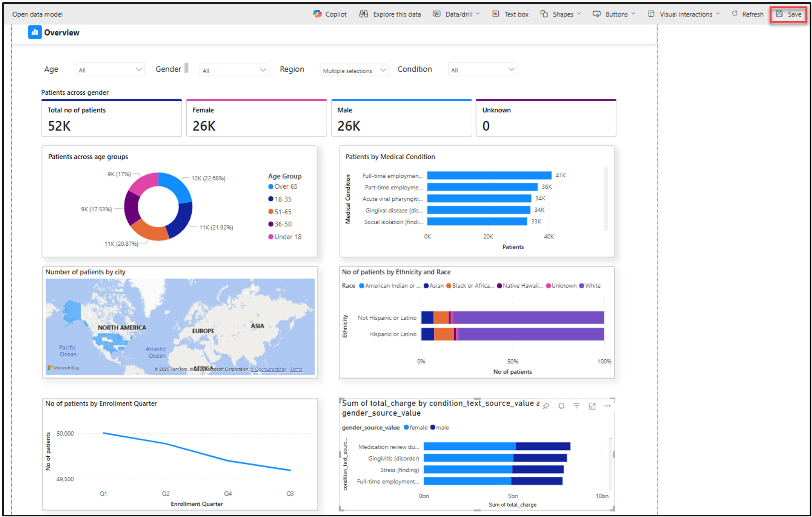Viewport: 812px width, 517px height.
Task: Open the Age slicer dropdown
Action: tap(110, 69)
